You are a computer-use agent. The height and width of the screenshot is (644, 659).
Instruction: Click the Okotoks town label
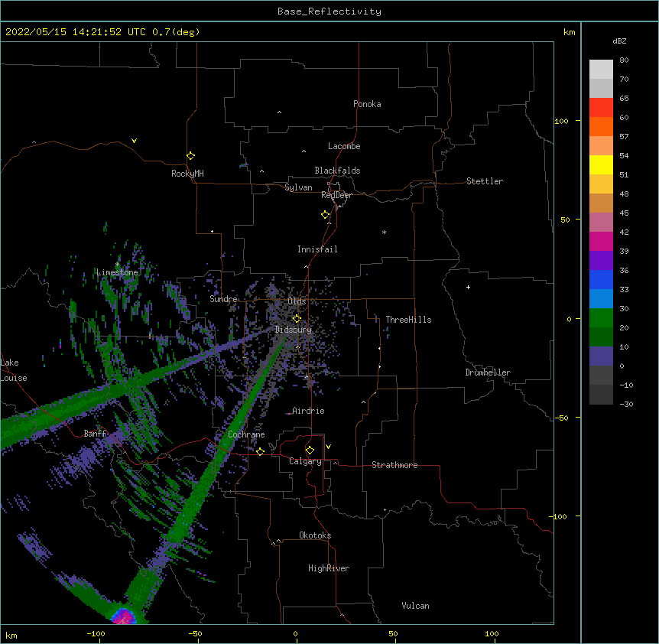315,535
